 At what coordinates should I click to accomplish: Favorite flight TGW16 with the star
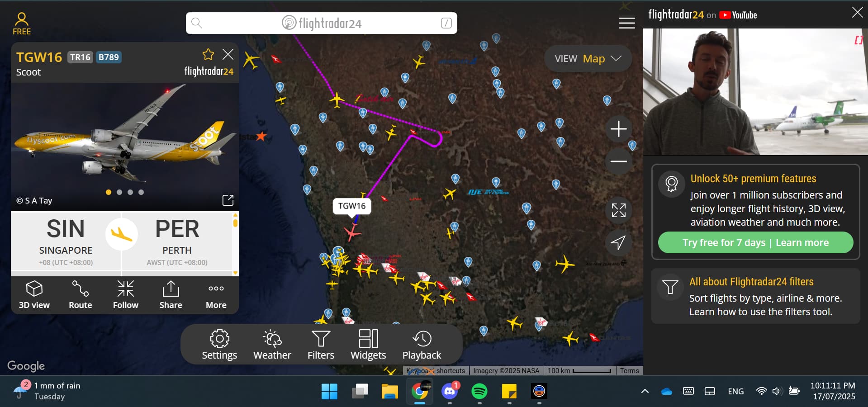[208, 55]
